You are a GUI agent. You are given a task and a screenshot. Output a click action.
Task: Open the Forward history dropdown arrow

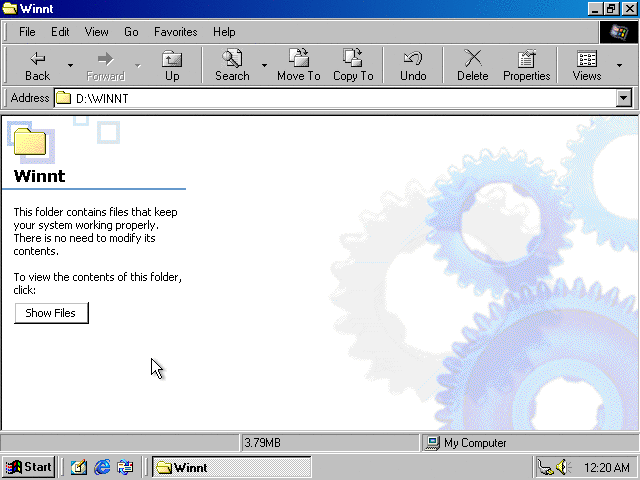pos(138,65)
